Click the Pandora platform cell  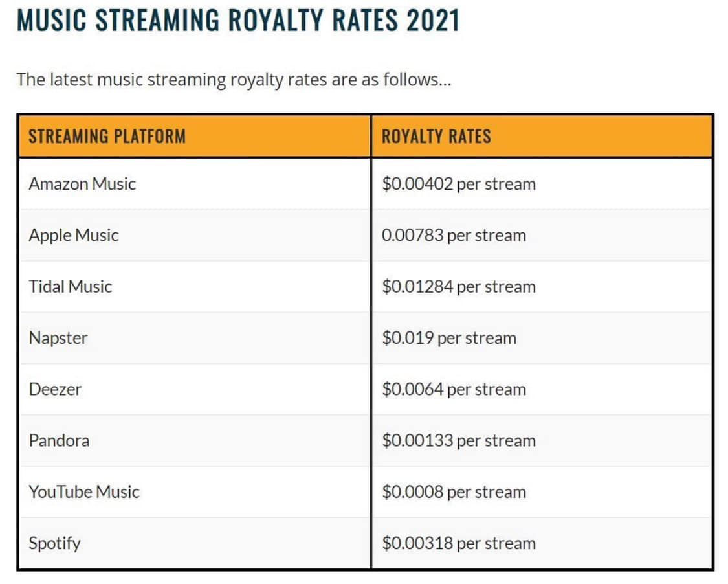point(59,440)
